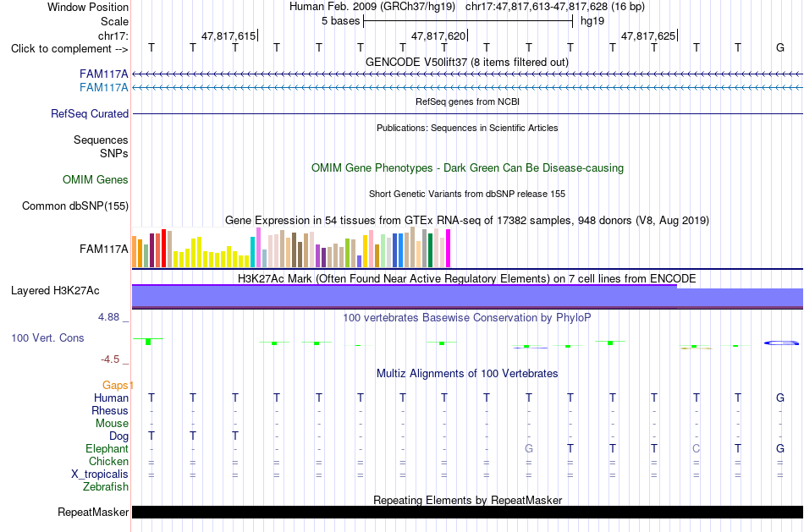Click the Rhesus species label
The image size is (804, 532).
coord(110,411)
